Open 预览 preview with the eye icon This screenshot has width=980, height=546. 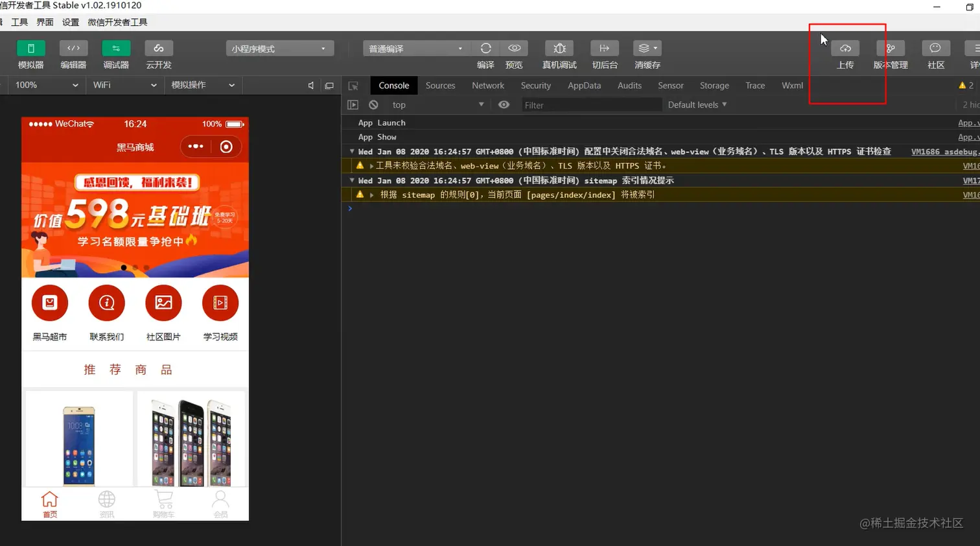[514, 49]
